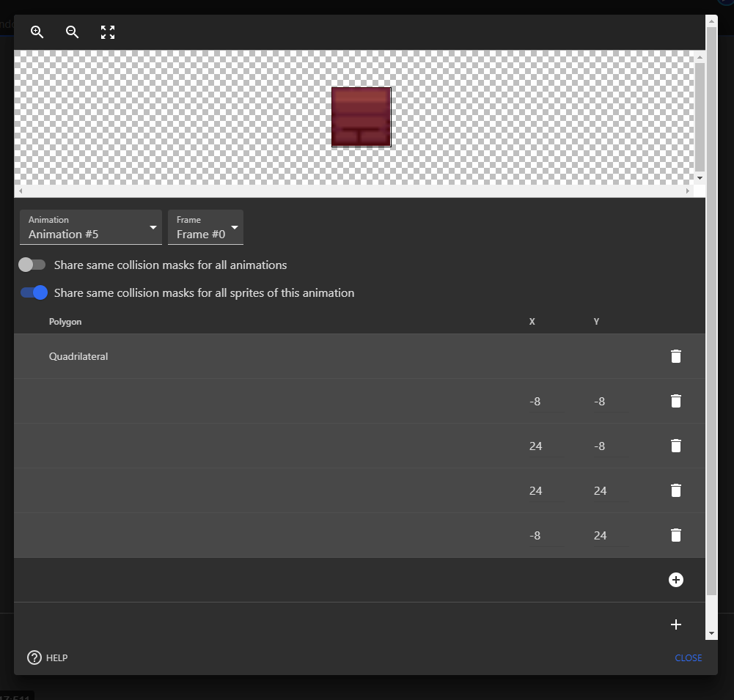734x700 pixels.
Task: Click the red sprite in the preview area
Action: (361, 117)
